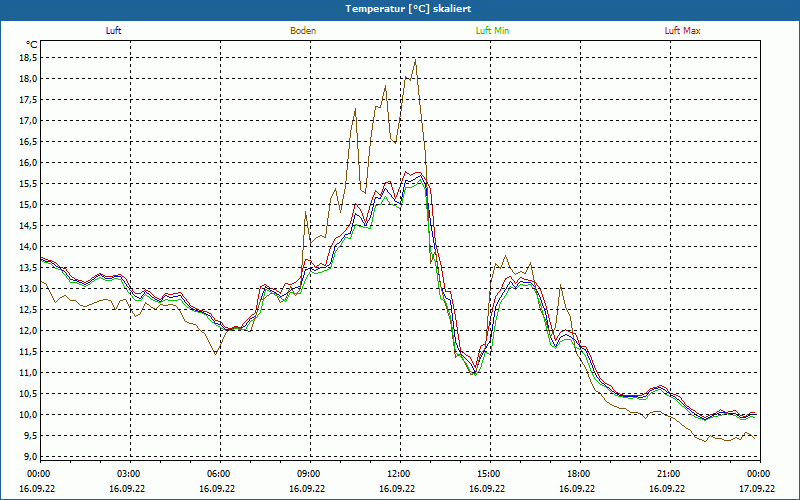Click the 10,5 y-axis label
This screenshot has width=800, height=500.
28,393
